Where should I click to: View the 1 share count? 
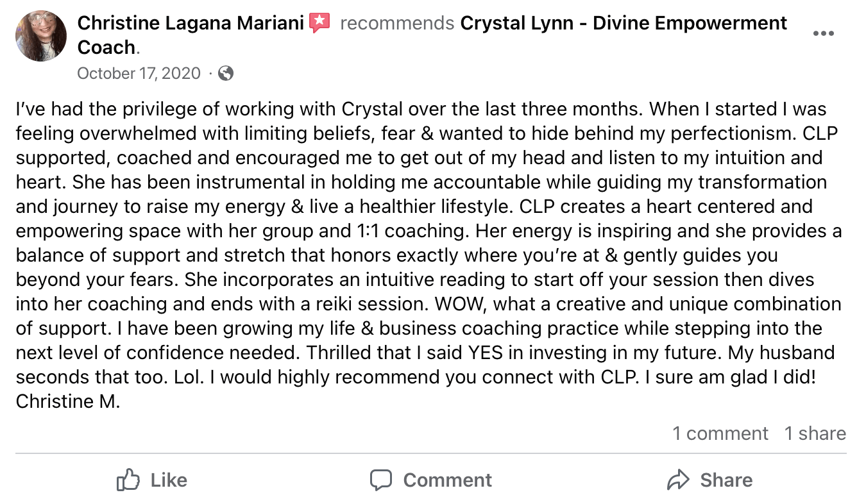815,433
